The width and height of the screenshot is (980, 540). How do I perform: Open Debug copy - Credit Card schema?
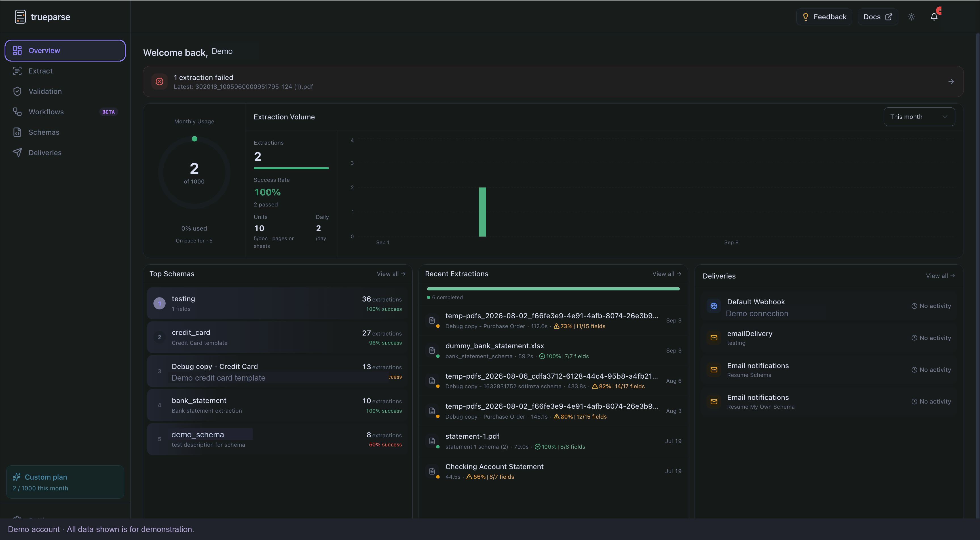(277, 372)
